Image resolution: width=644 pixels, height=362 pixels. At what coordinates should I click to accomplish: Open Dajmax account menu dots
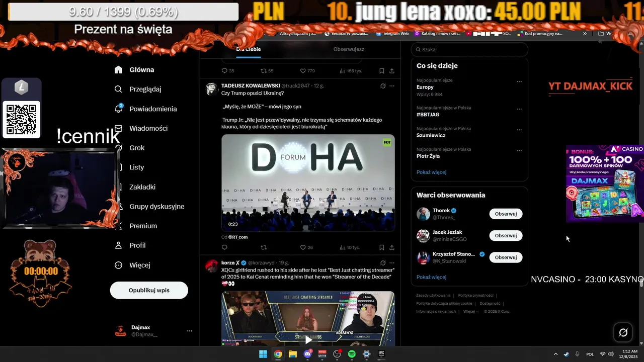tap(190, 331)
